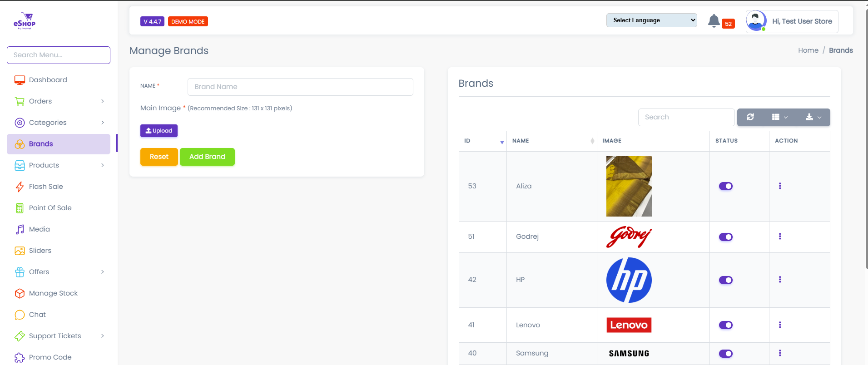
Task: Toggle status switch for HP
Action: pyautogui.click(x=725, y=280)
